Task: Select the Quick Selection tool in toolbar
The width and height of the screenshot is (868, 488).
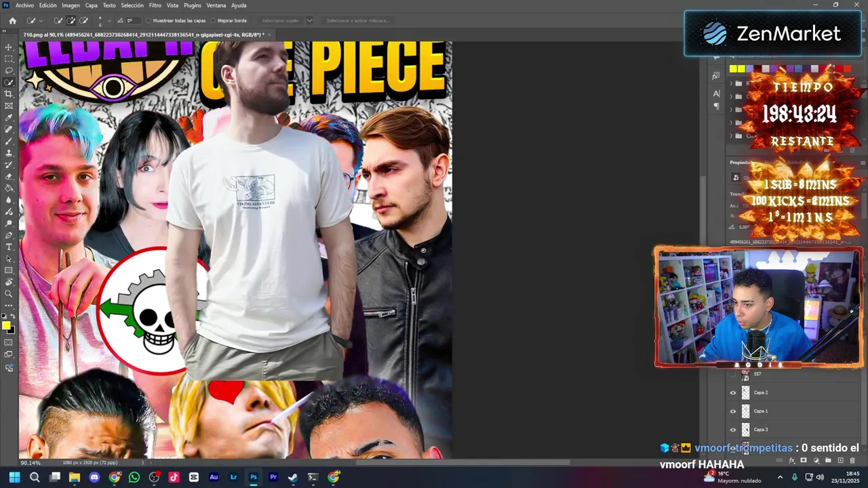Action: [x=9, y=82]
